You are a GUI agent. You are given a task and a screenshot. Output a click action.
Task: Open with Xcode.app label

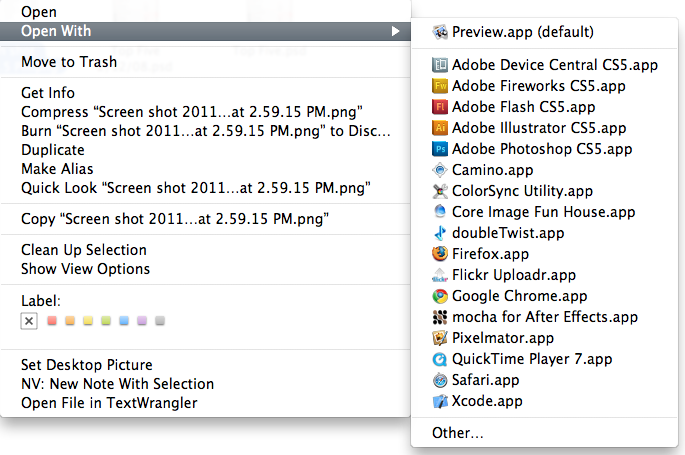pos(487,401)
